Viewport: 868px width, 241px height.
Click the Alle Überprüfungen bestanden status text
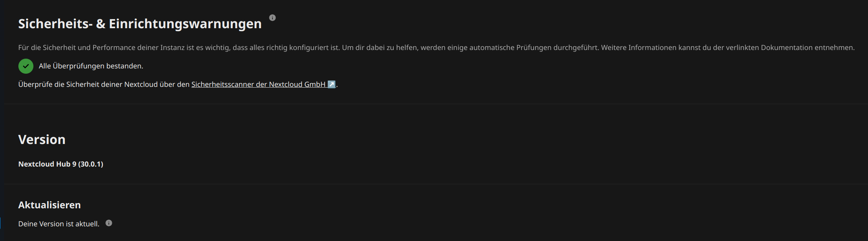coord(91,66)
